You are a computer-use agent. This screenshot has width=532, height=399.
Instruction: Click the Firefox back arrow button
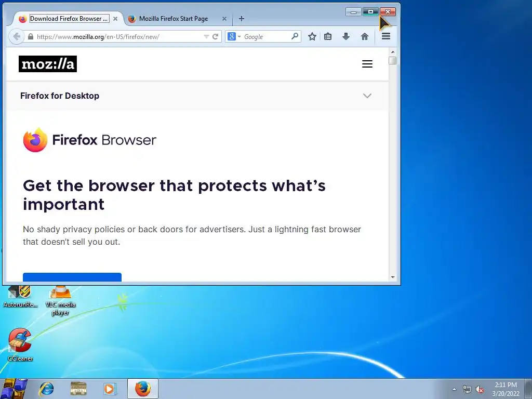click(16, 37)
